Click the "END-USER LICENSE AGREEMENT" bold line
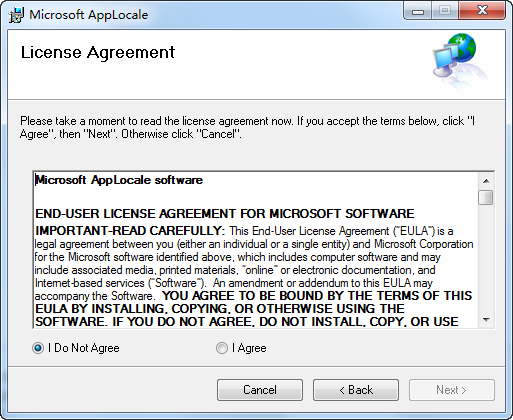 point(225,214)
